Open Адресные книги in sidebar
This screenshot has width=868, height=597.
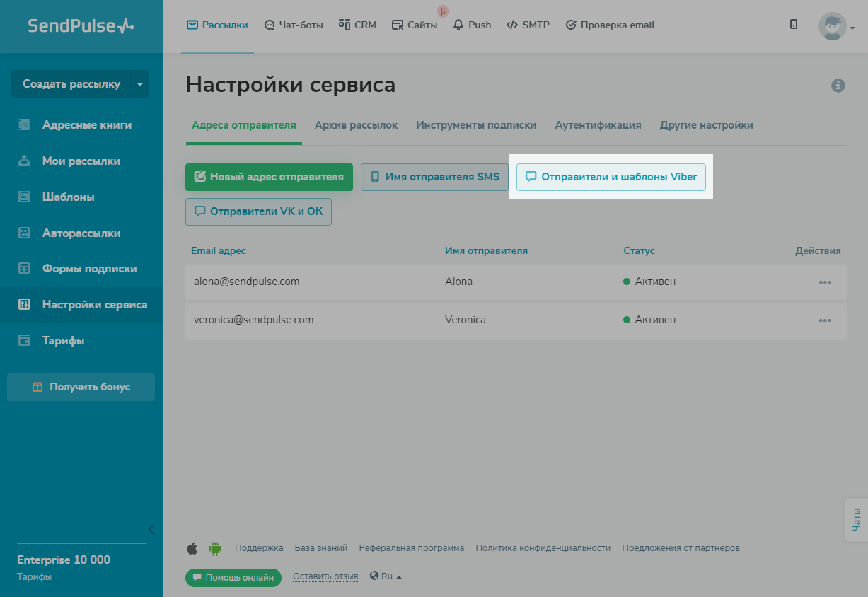87,125
